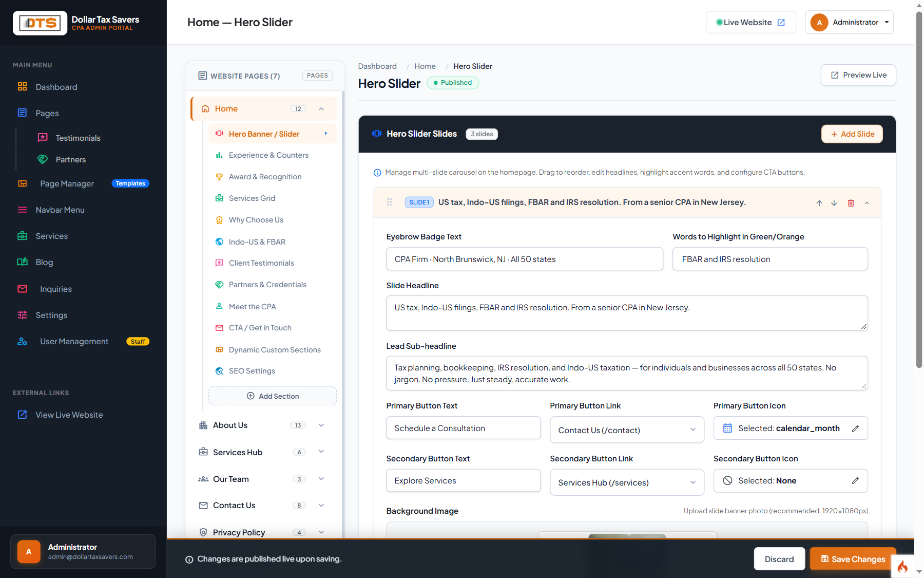The height and width of the screenshot is (578, 924).
Task: Collapse Slide 1 panel chevron
Action: pyautogui.click(x=867, y=203)
